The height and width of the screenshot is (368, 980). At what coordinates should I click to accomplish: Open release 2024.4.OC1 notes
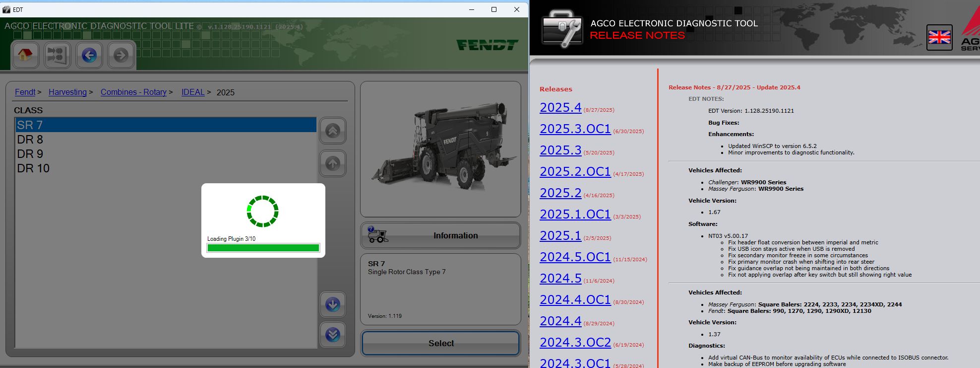point(575,300)
